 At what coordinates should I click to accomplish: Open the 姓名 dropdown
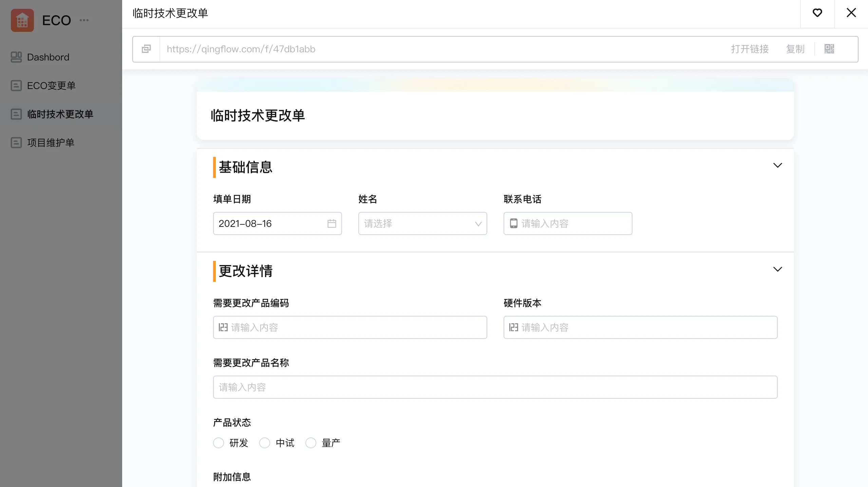tap(422, 223)
